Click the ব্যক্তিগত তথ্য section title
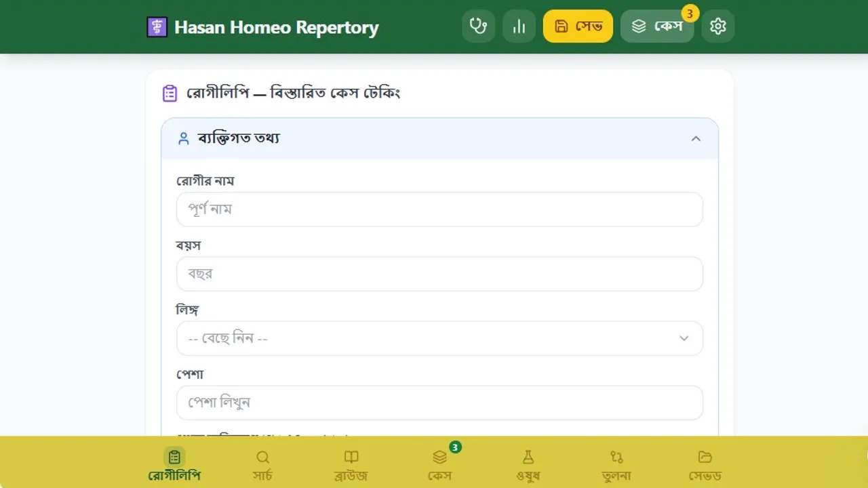The width and height of the screenshot is (868, 488). [x=239, y=138]
